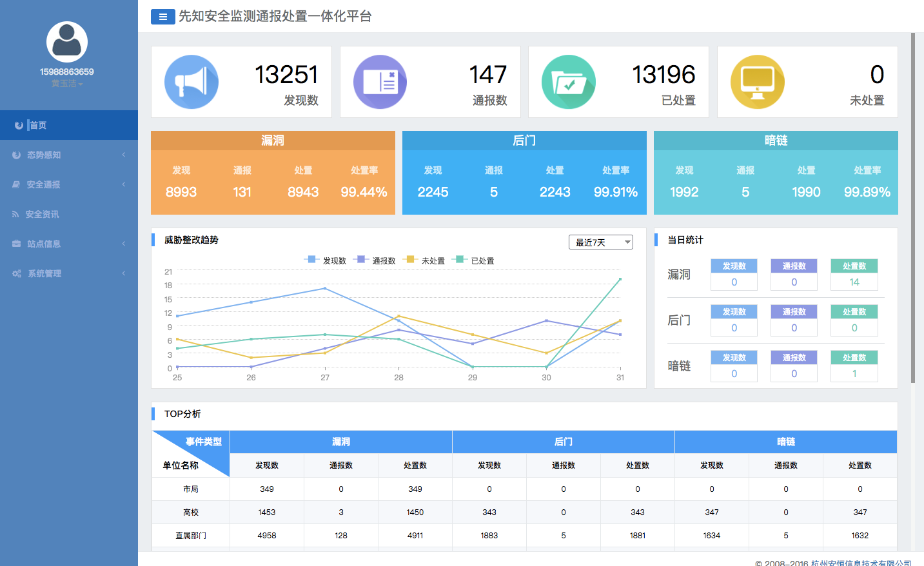
Task: Open 安全通报 sidebar menu item
Action: tap(43, 184)
